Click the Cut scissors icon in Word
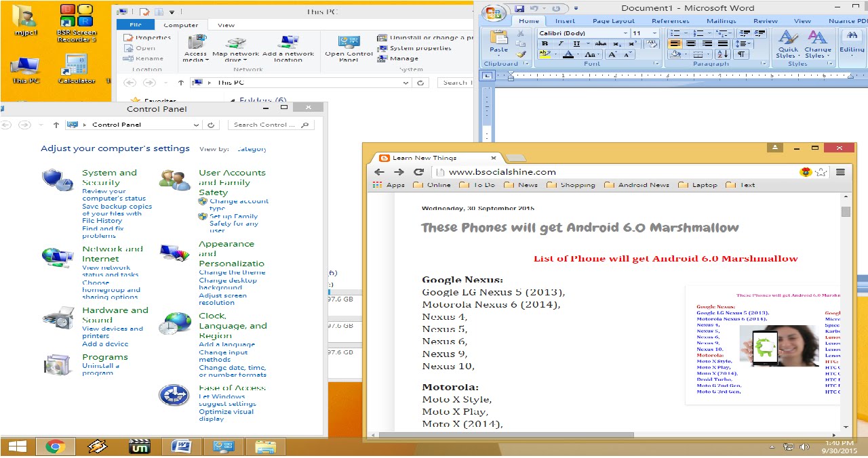Screen dimensions: 868x458 click(x=521, y=33)
